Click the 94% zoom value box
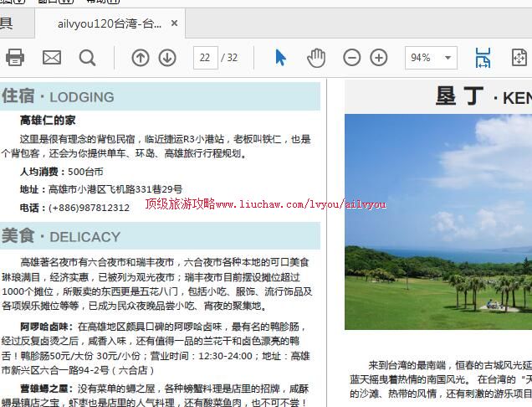 [x=421, y=58]
